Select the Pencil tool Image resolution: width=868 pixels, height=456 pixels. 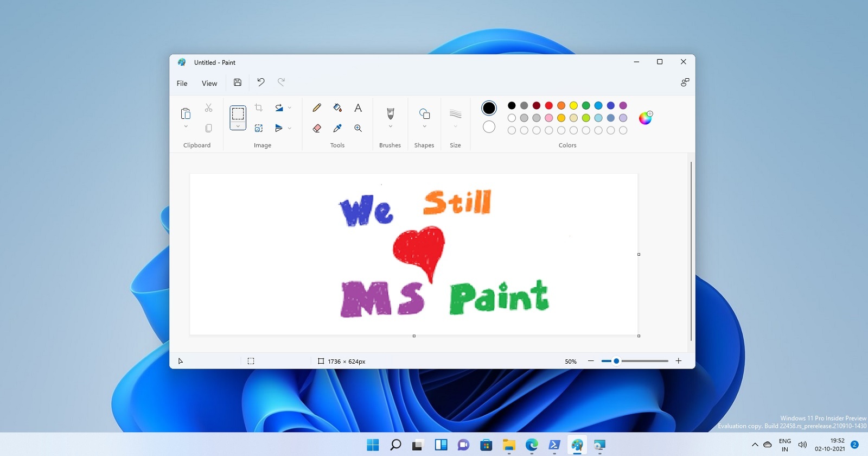(x=317, y=108)
